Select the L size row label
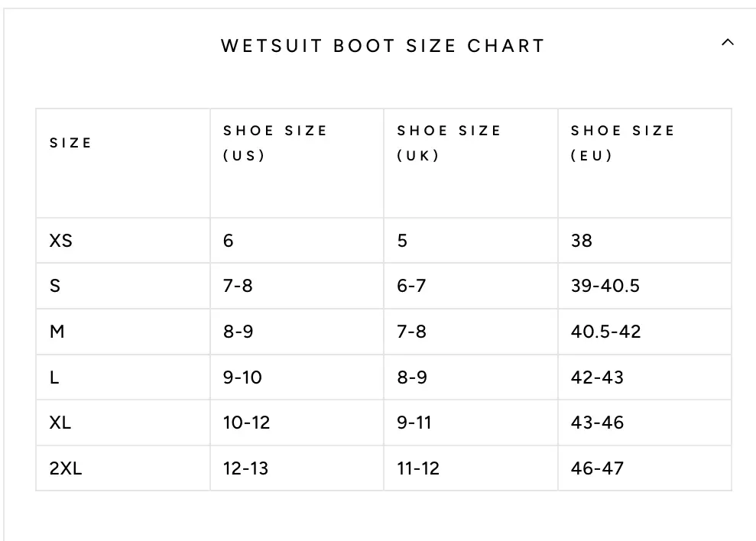This screenshot has width=756, height=541. (54, 377)
